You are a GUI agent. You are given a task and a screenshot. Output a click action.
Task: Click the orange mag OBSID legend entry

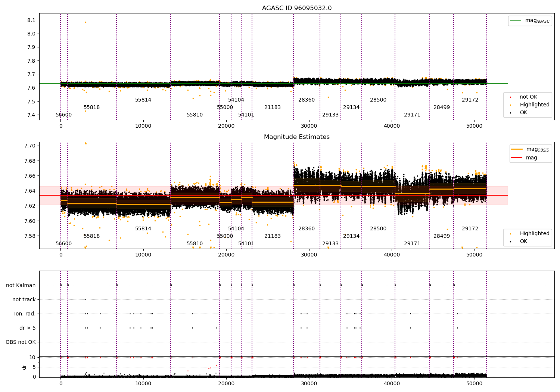tap(531, 149)
